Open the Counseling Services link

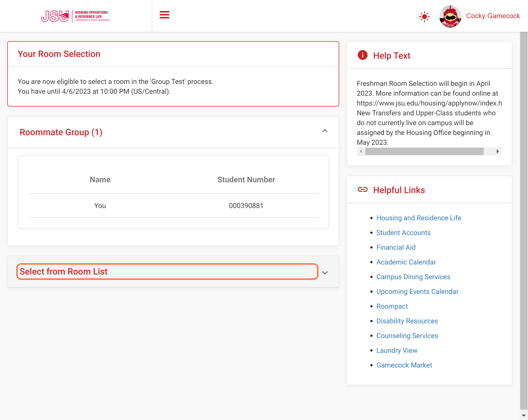click(407, 336)
